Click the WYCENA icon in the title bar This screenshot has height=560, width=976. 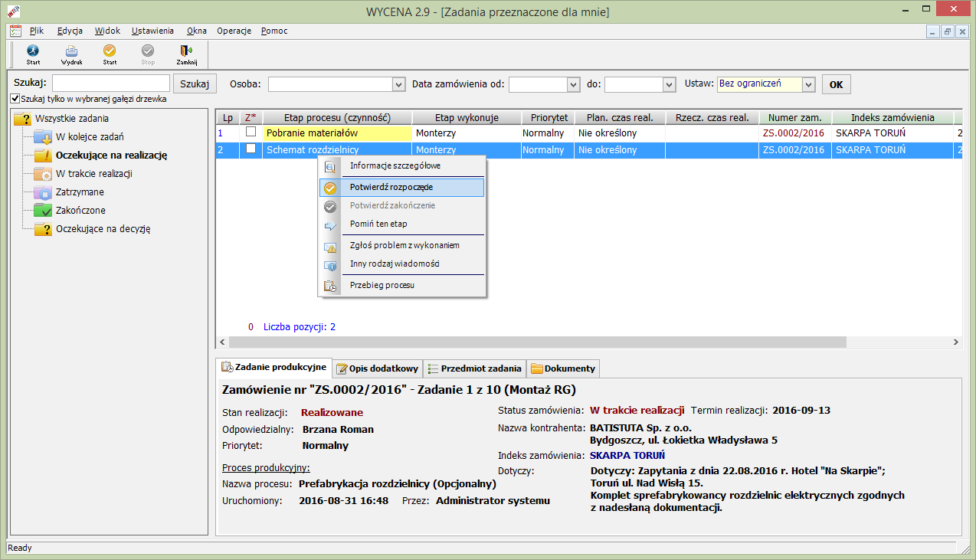point(14,12)
